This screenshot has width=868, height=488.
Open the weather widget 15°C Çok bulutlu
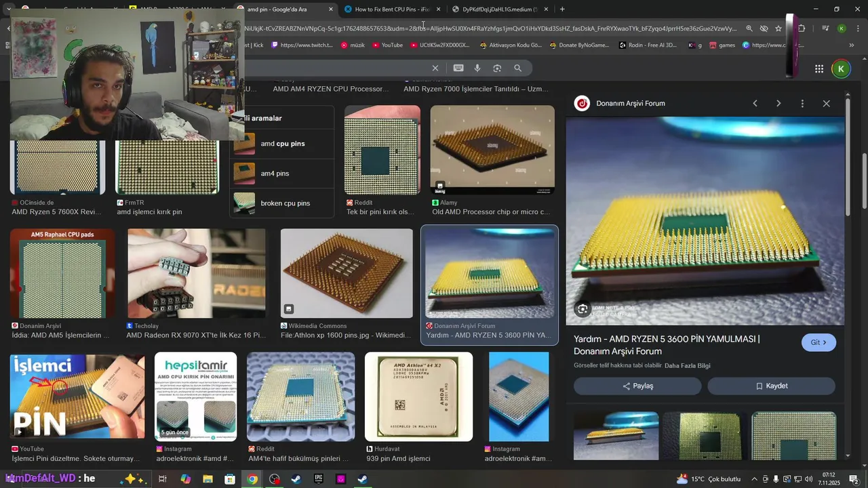point(709,479)
